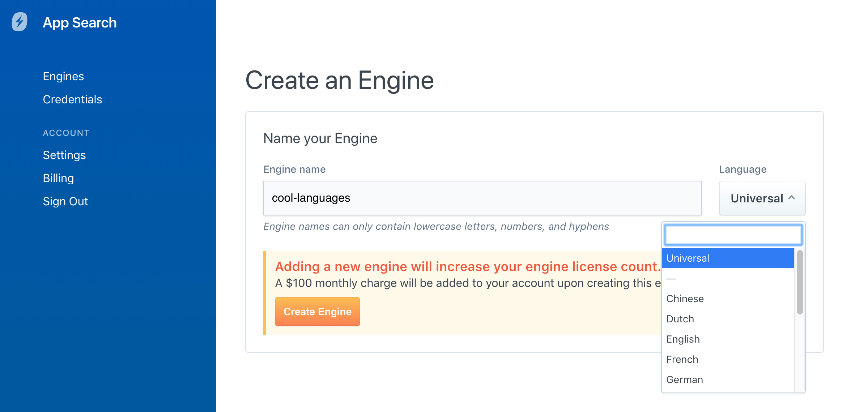Screen dimensions: 868x412
Task: Select French in the language list
Action: coord(682,359)
